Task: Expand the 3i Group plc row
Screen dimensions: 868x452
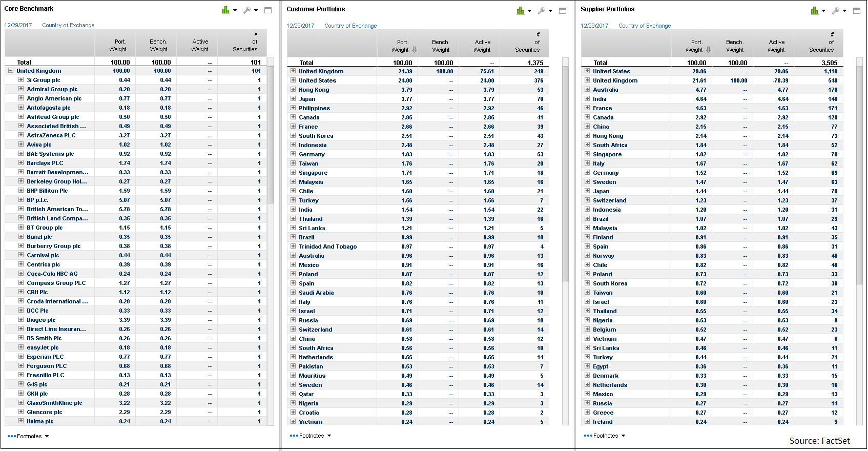Action: [x=21, y=80]
